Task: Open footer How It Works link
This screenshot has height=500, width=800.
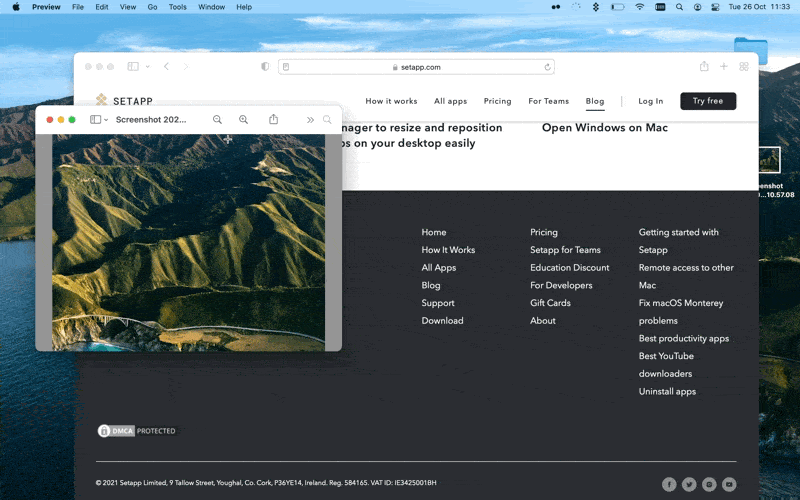Action: 448,250
